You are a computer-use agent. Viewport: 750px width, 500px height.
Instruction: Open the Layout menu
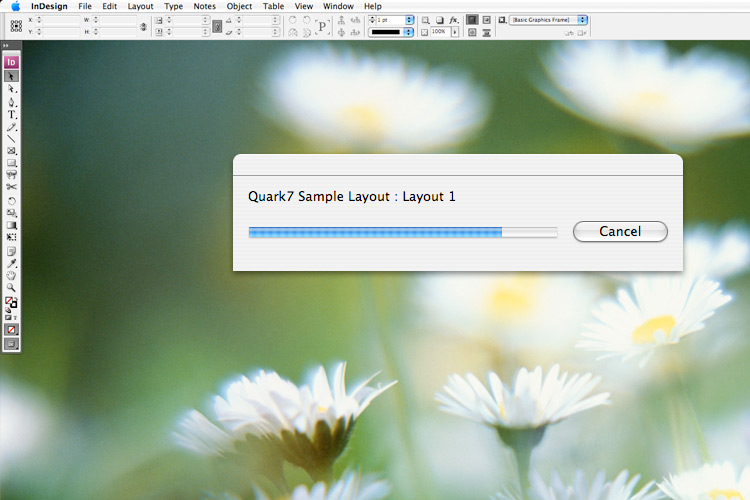tap(140, 6)
